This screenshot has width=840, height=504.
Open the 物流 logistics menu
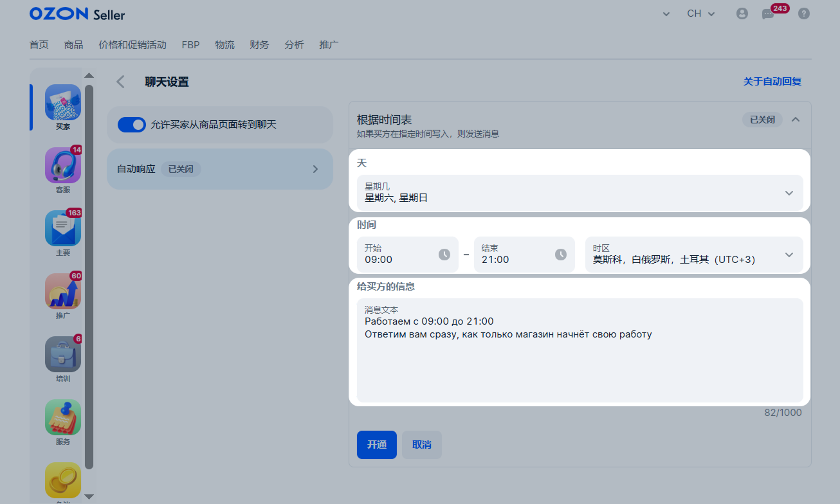pyautogui.click(x=224, y=45)
